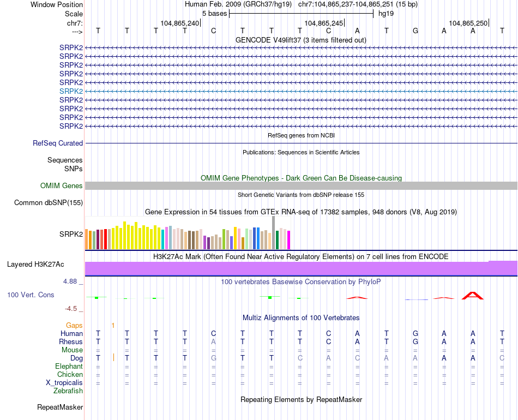The height and width of the screenshot is (420, 518).
Task: Click the purple H3K27Ac signal band
Action: click(301, 268)
